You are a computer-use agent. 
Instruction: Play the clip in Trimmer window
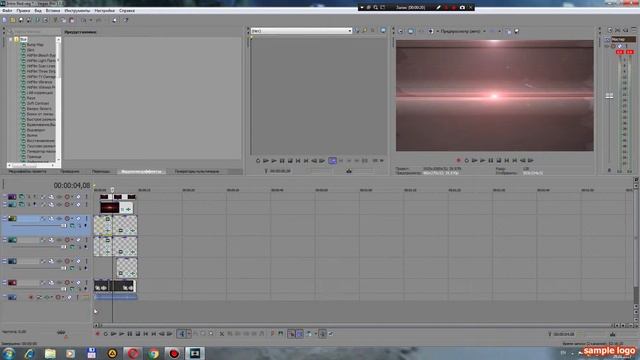[274, 161]
